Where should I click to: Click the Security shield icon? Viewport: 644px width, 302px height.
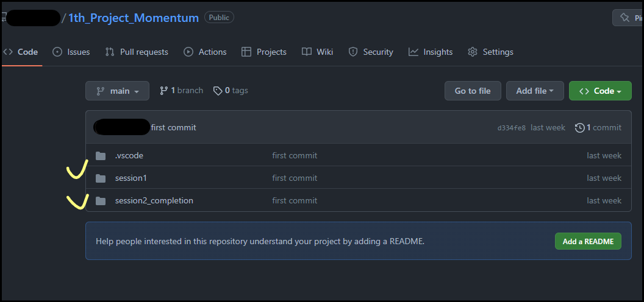tap(353, 52)
